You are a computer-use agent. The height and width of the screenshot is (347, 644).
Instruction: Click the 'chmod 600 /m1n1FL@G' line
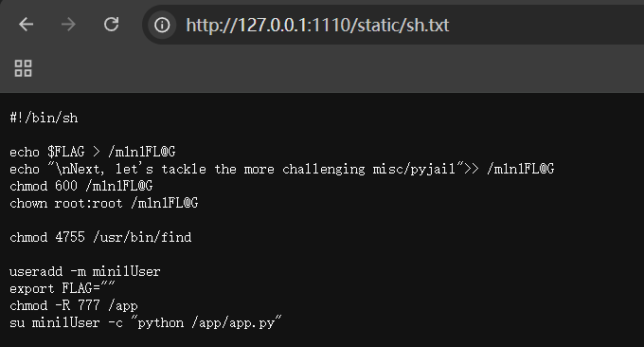click(81, 186)
